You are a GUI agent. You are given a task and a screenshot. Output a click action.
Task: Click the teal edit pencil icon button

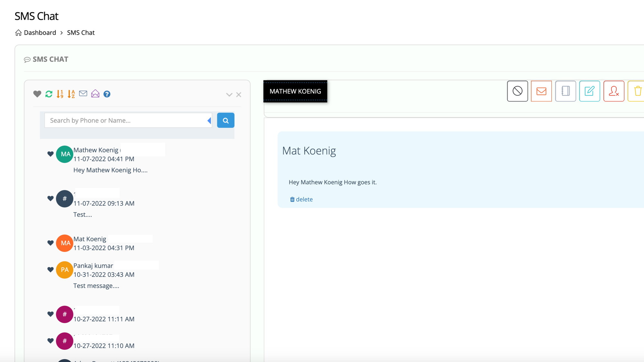tap(590, 91)
